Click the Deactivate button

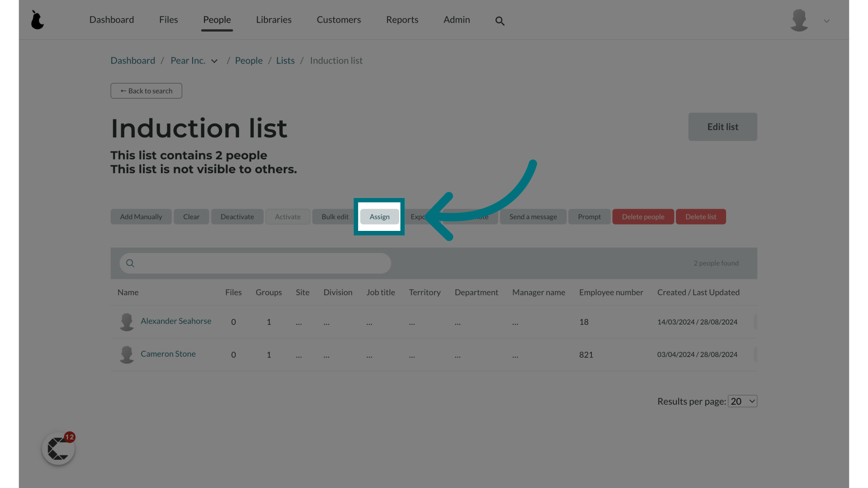pos(237,216)
